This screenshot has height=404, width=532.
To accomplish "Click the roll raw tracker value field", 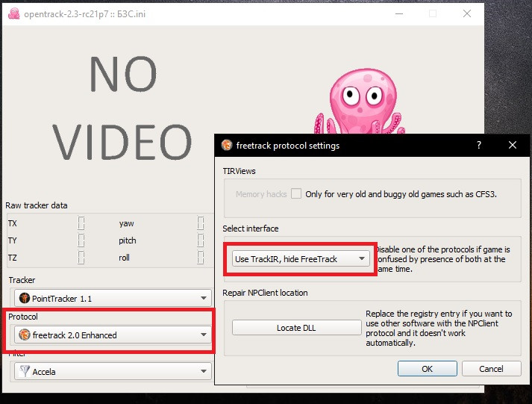I will tap(201, 258).
